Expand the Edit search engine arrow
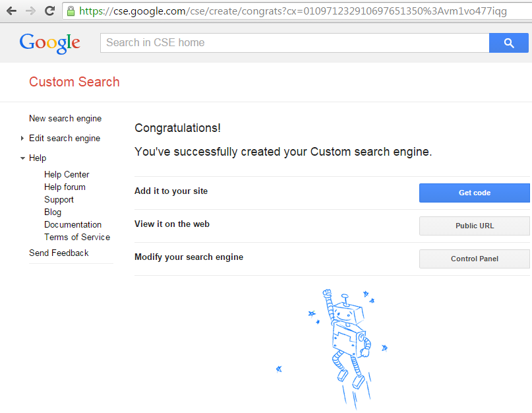The height and width of the screenshot is (413, 532). tap(22, 139)
